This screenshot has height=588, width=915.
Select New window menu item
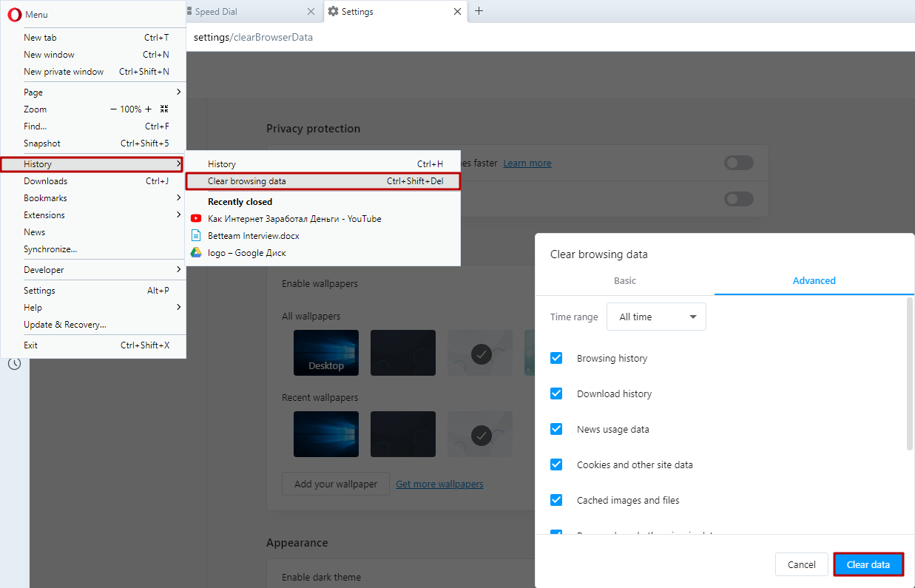pyautogui.click(x=92, y=55)
